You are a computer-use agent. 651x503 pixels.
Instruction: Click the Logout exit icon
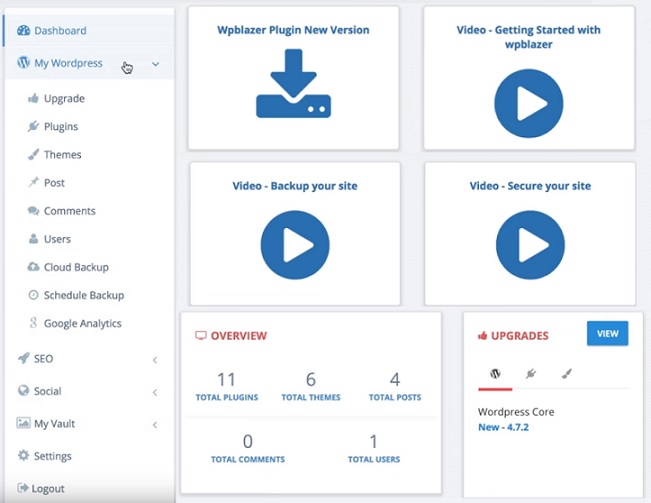(23, 488)
